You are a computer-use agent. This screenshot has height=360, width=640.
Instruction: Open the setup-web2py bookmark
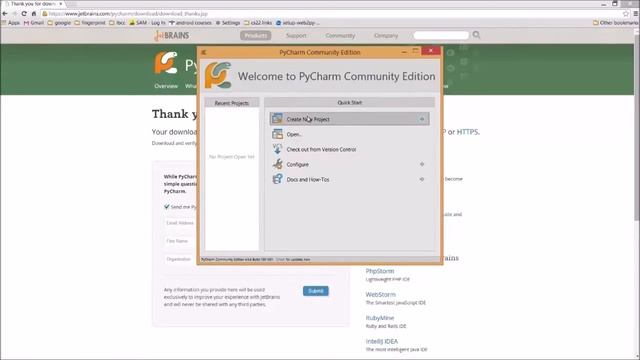(x=298, y=23)
